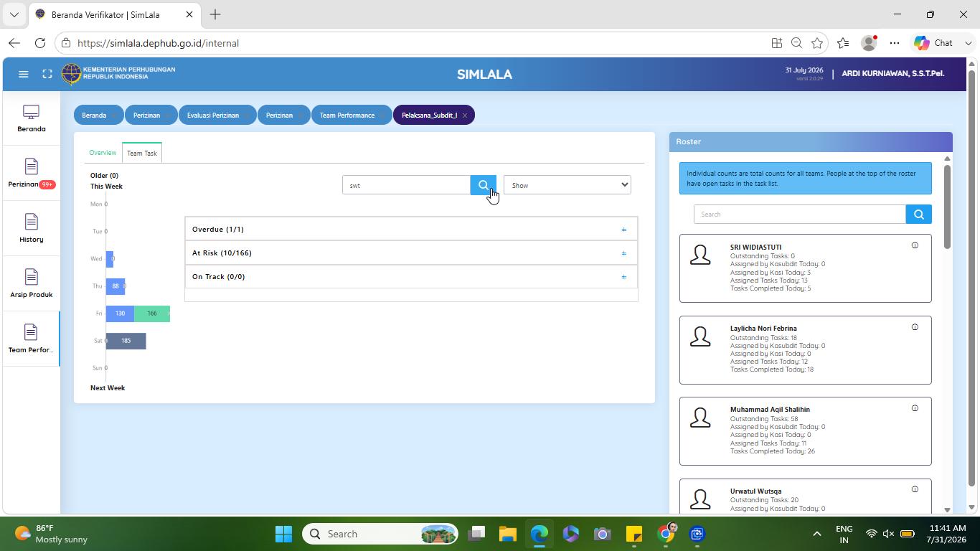This screenshot has width=980, height=551.
Task: Open History in the sidebar
Action: tap(31, 230)
